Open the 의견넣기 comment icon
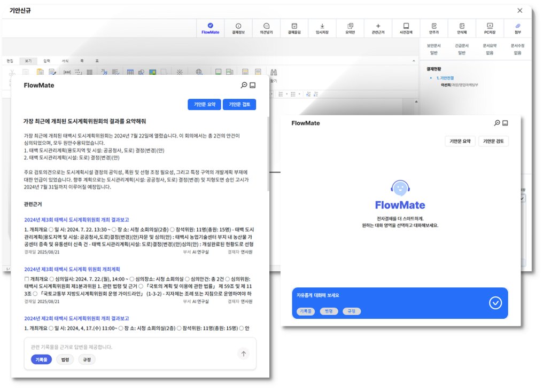 [266, 28]
